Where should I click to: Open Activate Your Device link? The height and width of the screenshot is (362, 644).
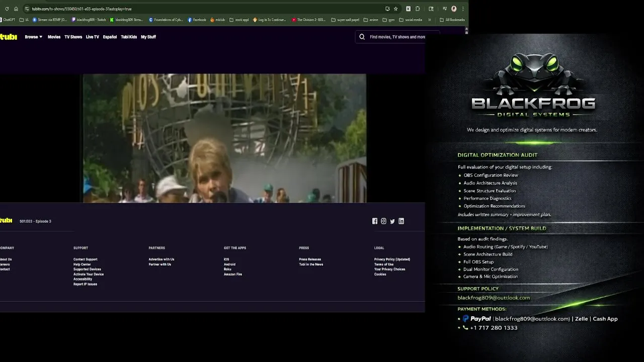click(89, 275)
